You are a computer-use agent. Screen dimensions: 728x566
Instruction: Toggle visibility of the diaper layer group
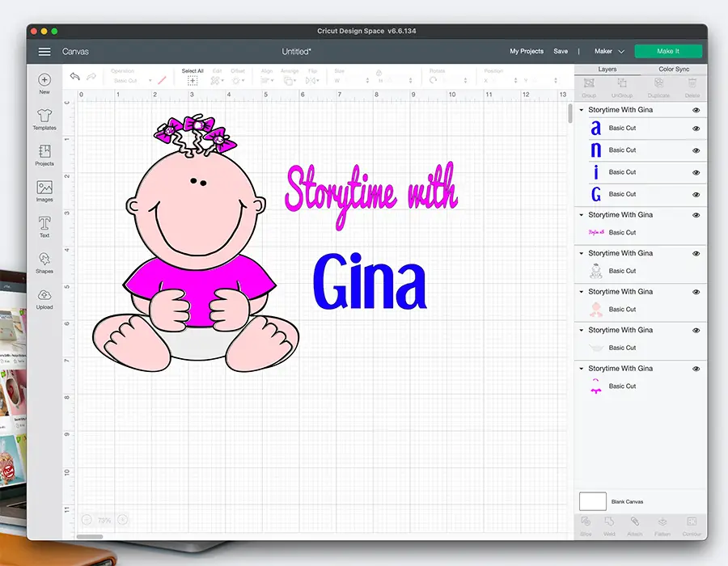(696, 331)
